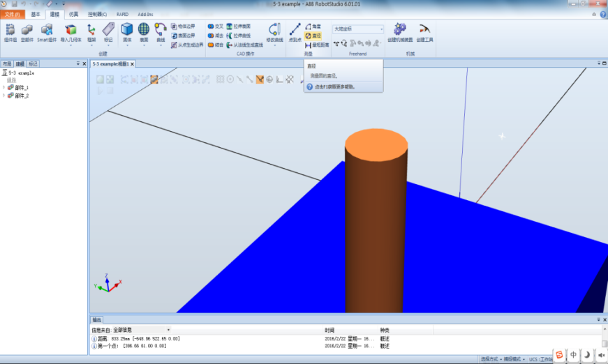Open the 固体 solid creation tool
608x364 pixels.
[x=127, y=33]
